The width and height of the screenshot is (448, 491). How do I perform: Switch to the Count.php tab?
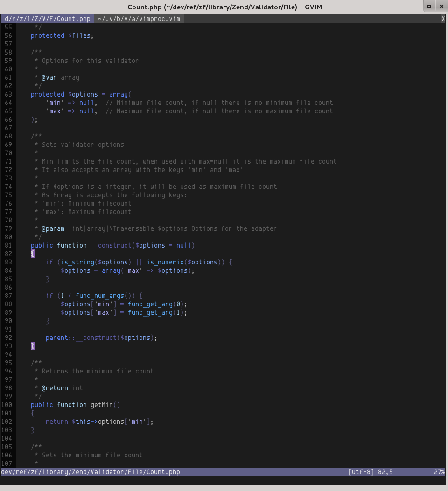pos(47,19)
